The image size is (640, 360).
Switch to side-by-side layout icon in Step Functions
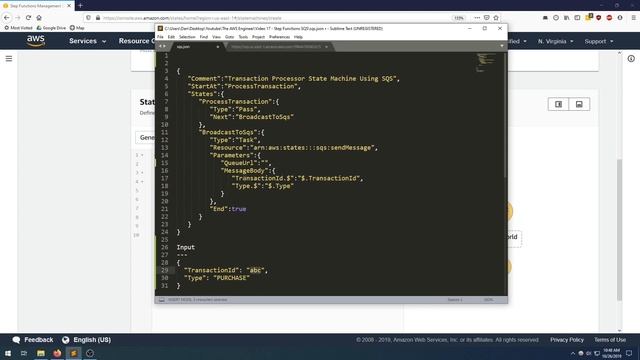point(558,104)
